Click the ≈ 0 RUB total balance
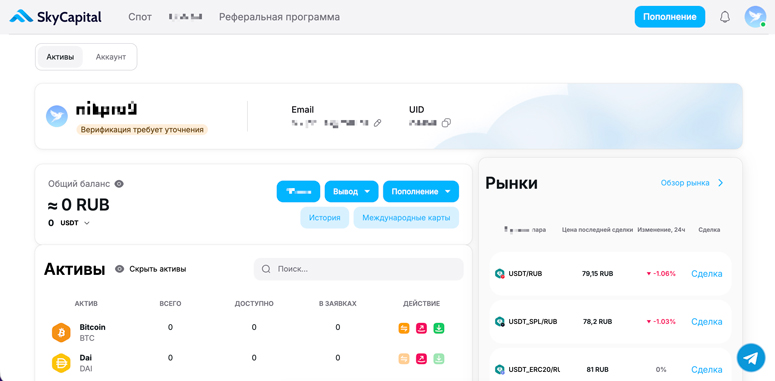 coord(79,205)
